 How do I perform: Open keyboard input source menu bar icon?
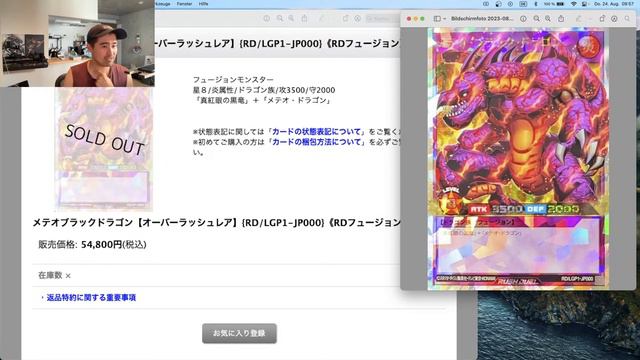click(x=523, y=4)
